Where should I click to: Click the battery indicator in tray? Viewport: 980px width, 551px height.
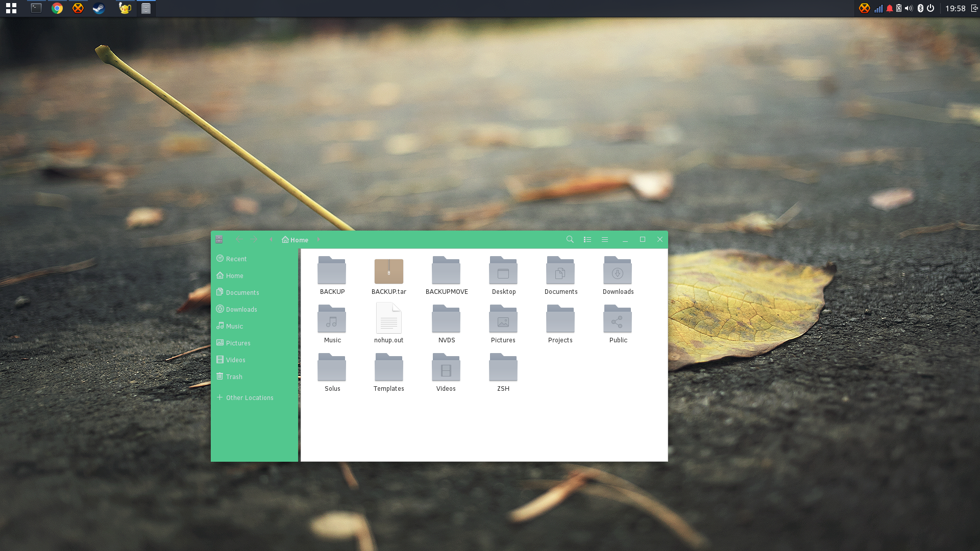click(x=899, y=8)
